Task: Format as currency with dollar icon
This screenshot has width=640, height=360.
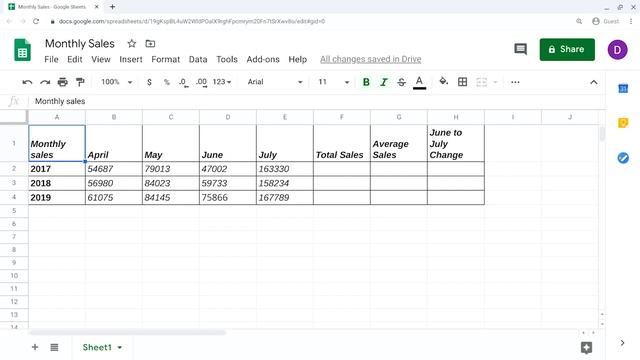Action: point(149,82)
